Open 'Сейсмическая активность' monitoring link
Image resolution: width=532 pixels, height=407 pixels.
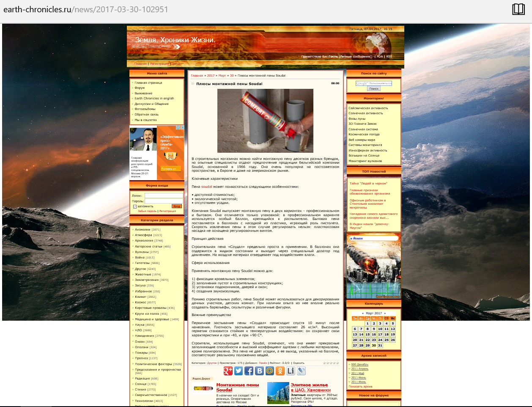click(368, 108)
